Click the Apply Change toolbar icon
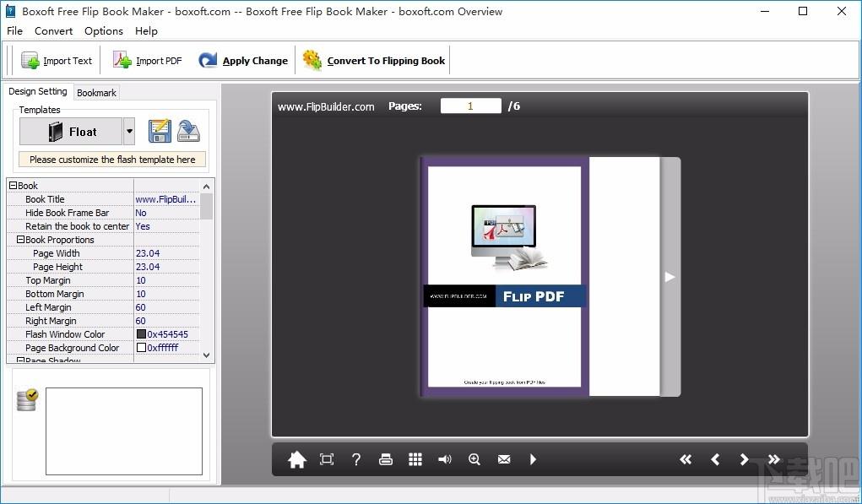Viewport: 862px width, 504px height. (208, 60)
